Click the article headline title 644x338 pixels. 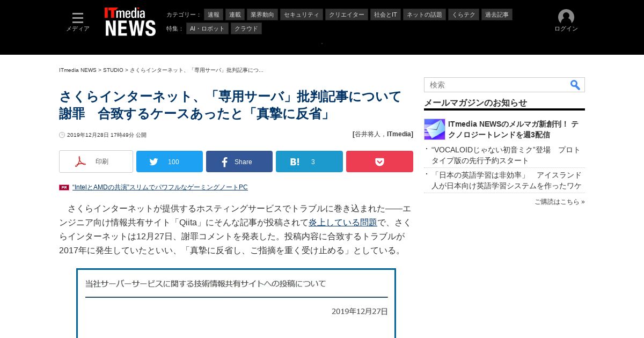(x=230, y=105)
